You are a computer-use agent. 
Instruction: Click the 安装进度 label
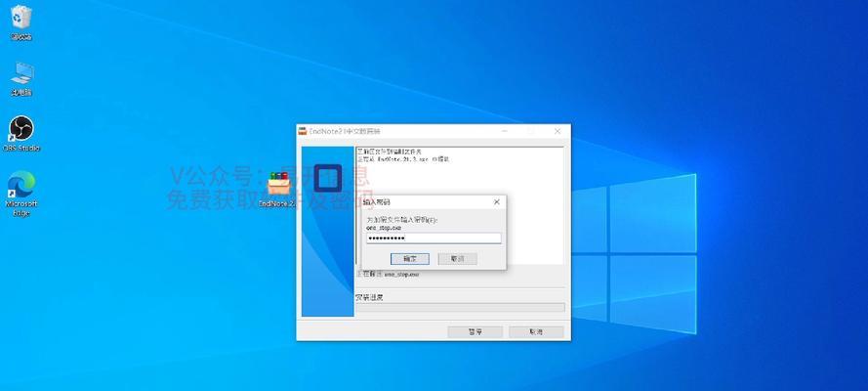[370, 297]
